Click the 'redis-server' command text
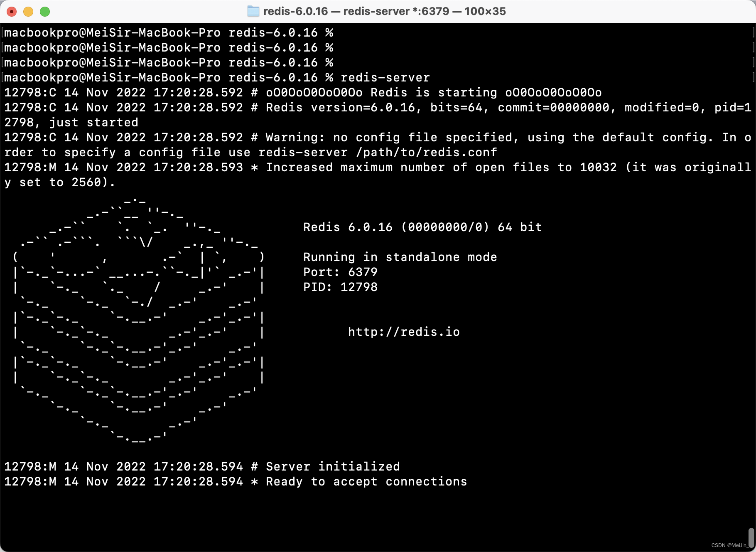Image resolution: width=756 pixels, height=552 pixels. click(x=385, y=78)
